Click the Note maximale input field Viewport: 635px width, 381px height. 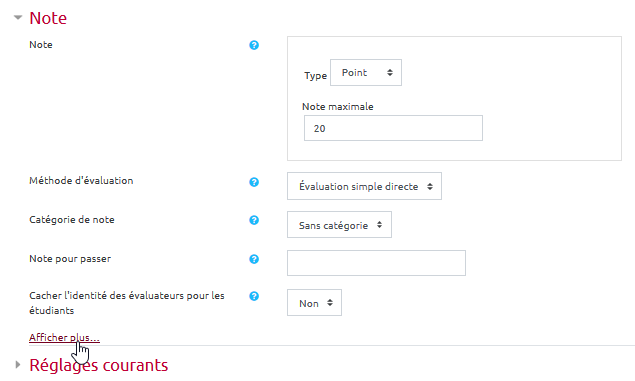coord(393,128)
